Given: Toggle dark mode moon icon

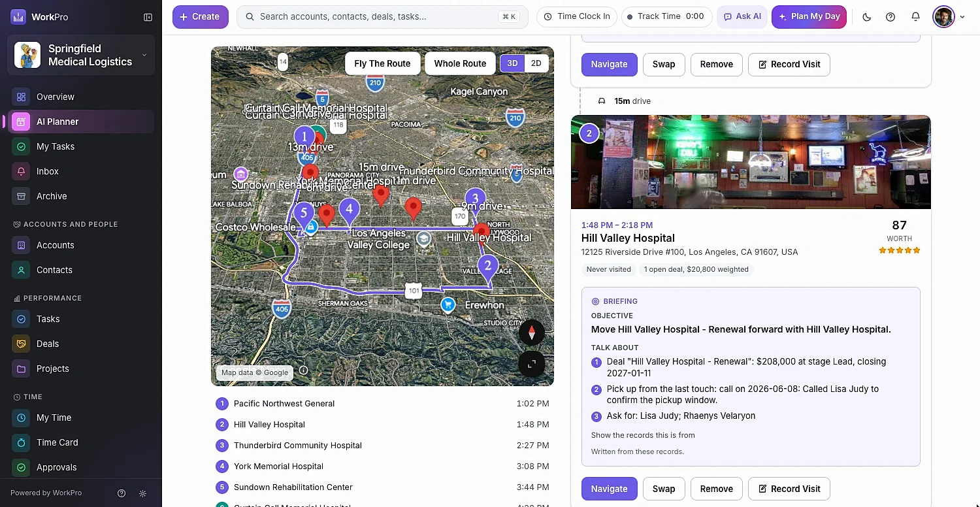Looking at the screenshot, I should 867,17.
